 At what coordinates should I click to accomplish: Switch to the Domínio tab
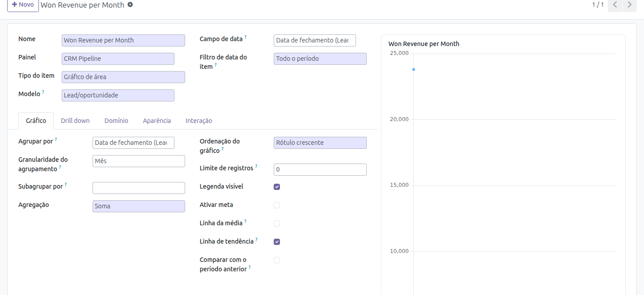pyautogui.click(x=116, y=121)
